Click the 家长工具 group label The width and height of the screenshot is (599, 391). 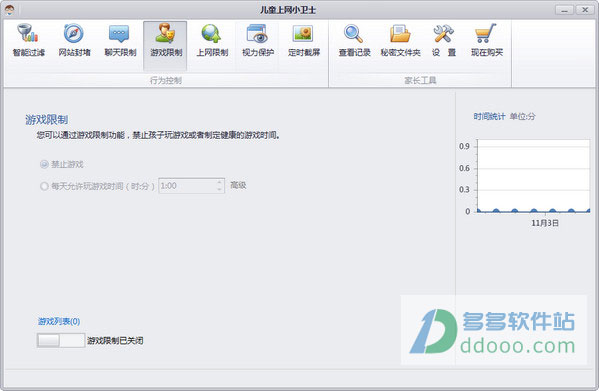420,80
